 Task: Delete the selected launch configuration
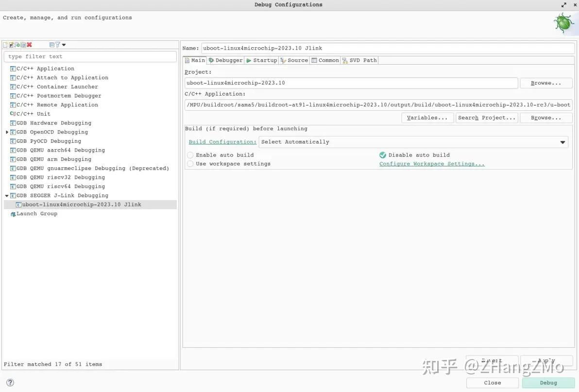29,45
